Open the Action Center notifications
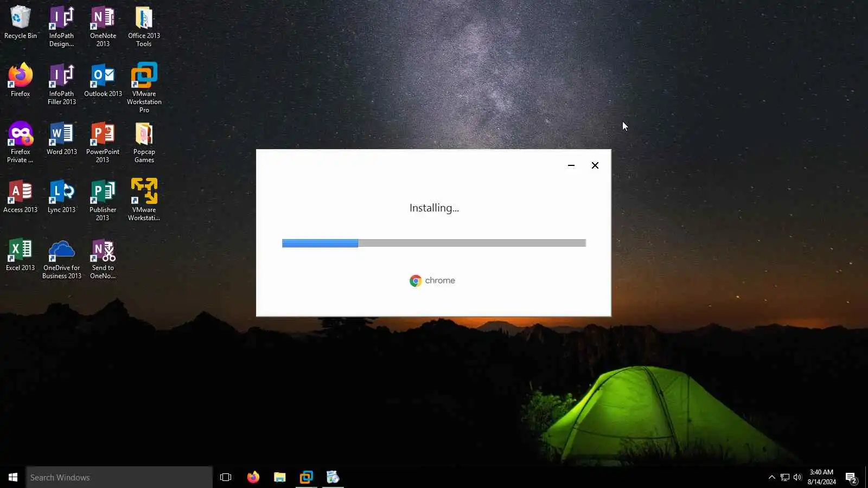868x488 pixels. (851, 477)
